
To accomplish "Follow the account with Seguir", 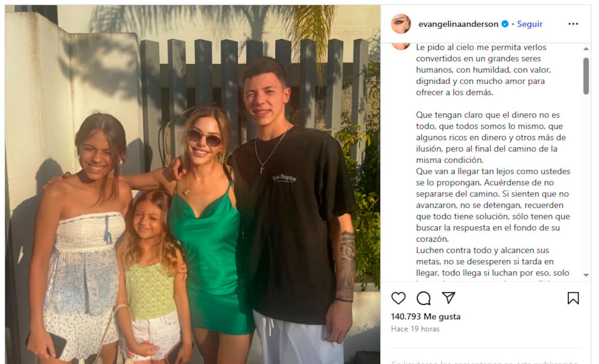I will click(x=530, y=24).
